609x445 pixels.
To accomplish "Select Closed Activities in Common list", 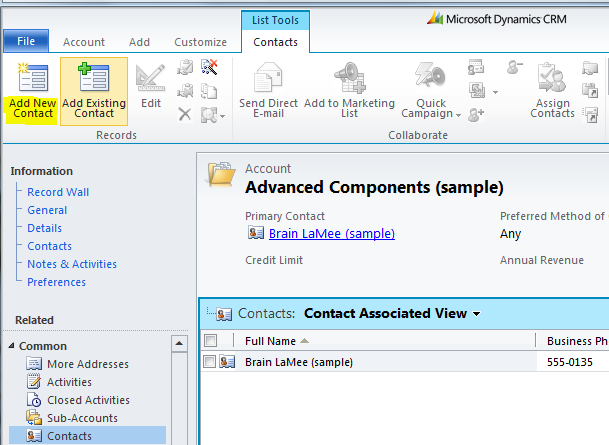I will [89, 400].
